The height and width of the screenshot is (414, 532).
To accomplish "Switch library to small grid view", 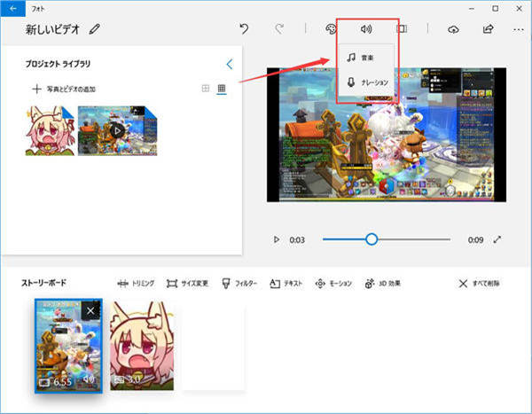I will coord(222,89).
